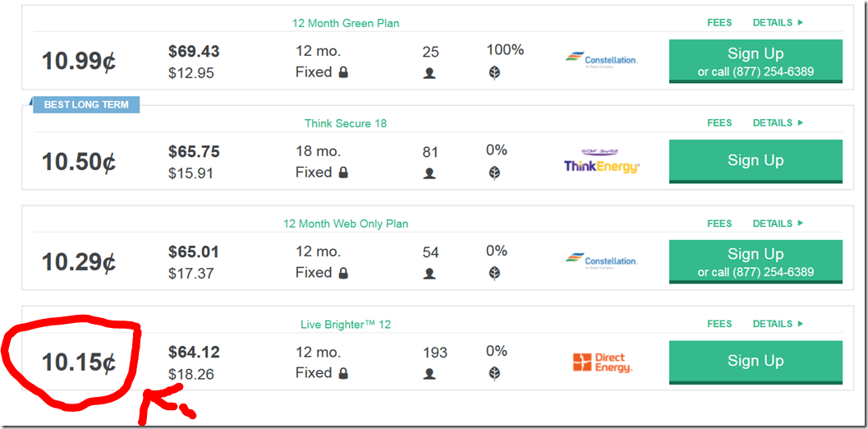Screen dimensions: 868x429
Task: Click the person icon under 81 reviews
Action: (x=429, y=173)
